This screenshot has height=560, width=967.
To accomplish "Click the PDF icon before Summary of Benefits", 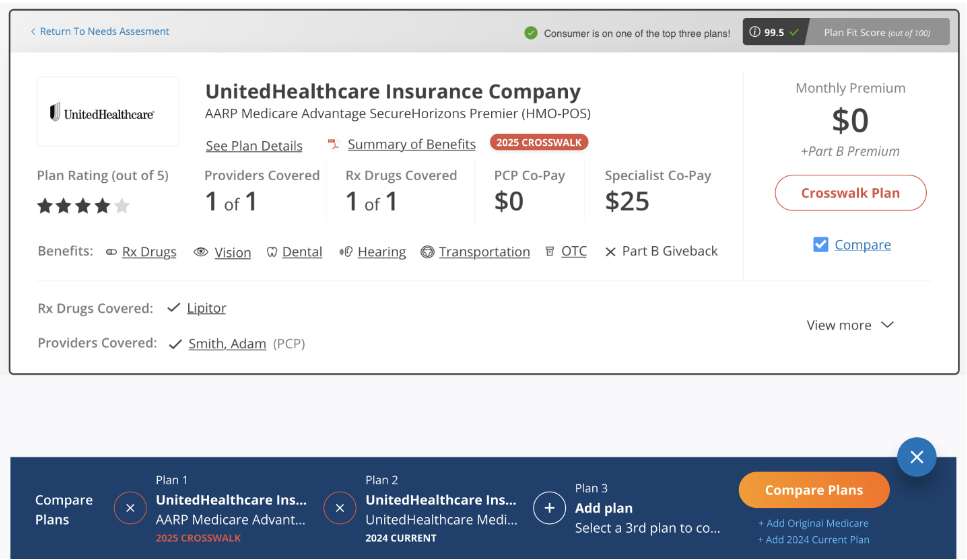I will pos(334,144).
